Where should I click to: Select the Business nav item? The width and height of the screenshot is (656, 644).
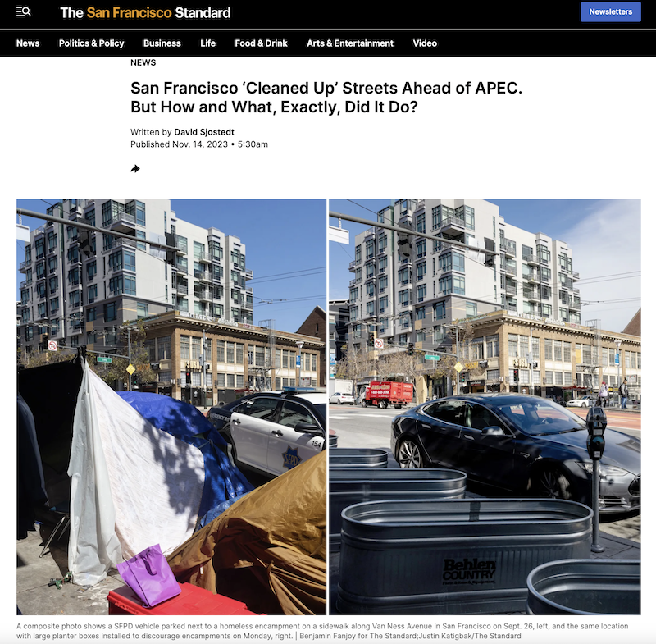pyautogui.click(x=162, y=43)
